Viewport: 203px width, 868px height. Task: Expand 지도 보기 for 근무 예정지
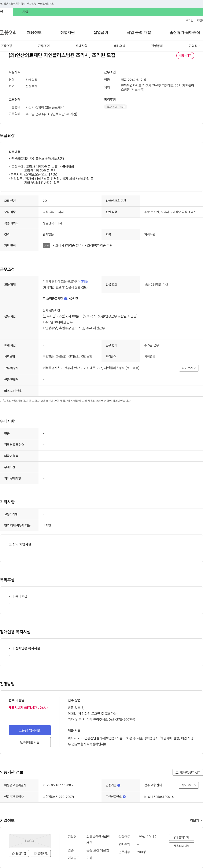coord(189,368)
